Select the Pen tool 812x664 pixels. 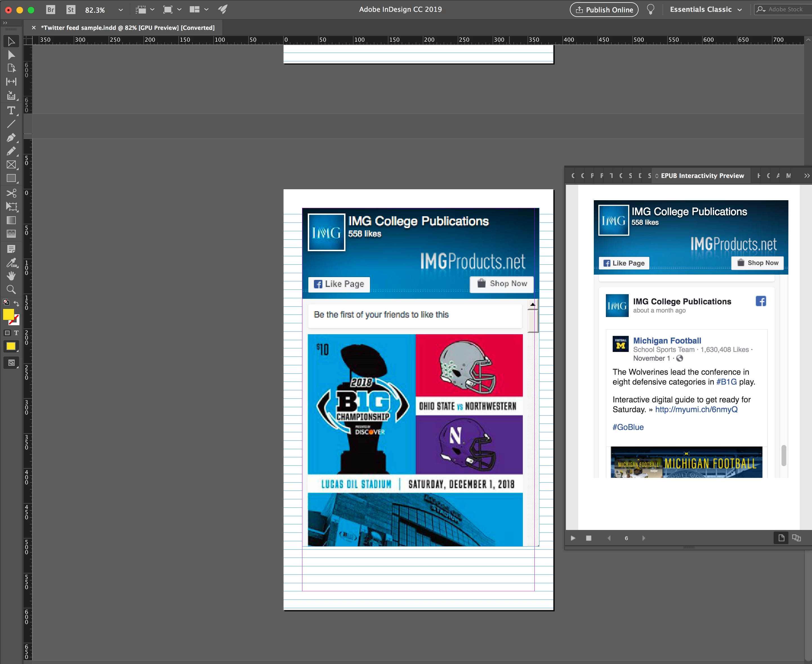pos(11,138)
